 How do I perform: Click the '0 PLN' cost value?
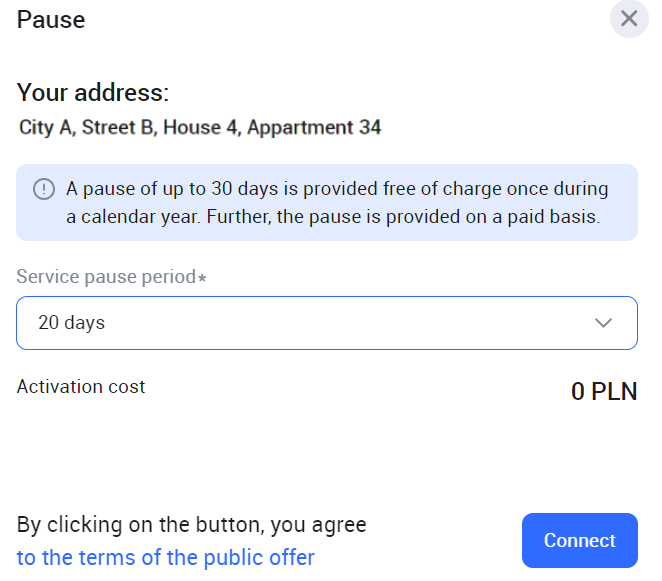[604, 391]
